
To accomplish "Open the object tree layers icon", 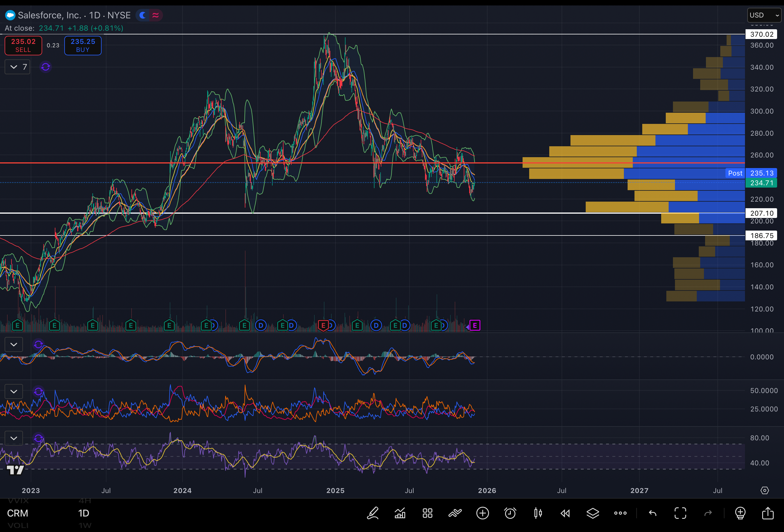I will [593, 513].
